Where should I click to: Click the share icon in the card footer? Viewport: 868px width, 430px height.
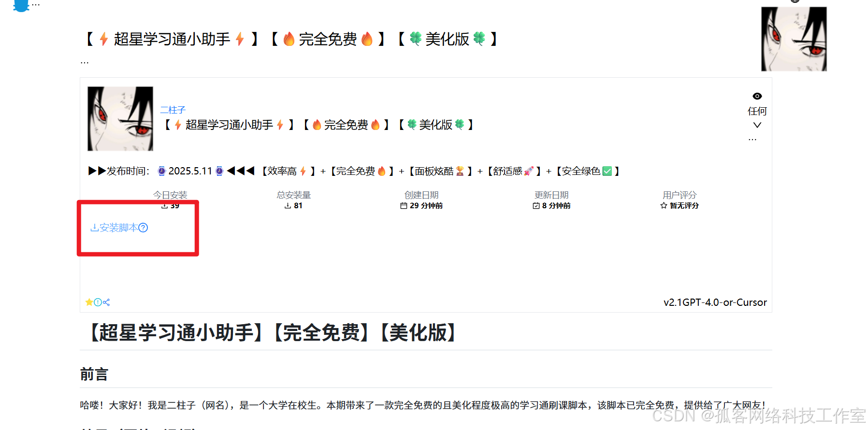106,302
